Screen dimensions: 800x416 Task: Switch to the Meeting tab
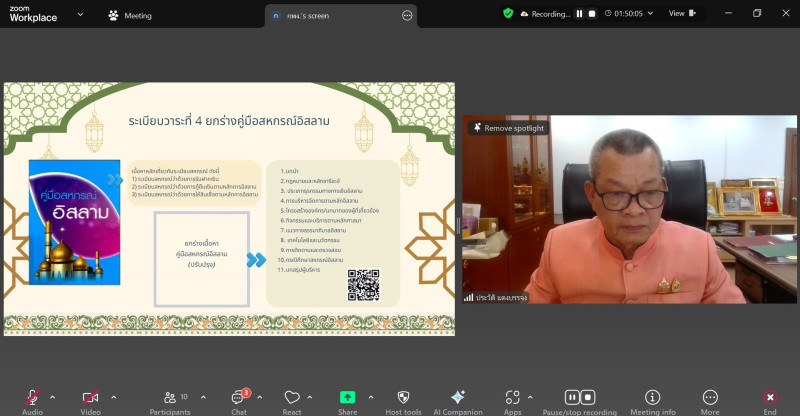coord(130,16)
